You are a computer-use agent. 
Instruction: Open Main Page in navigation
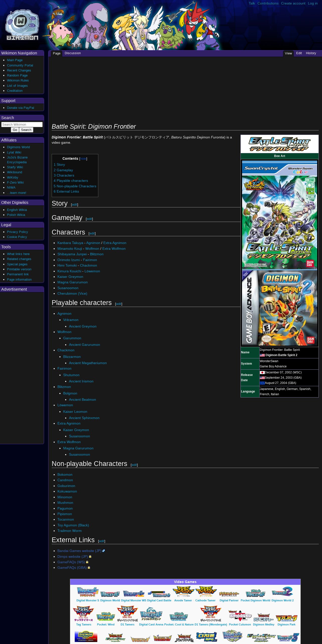15,60
